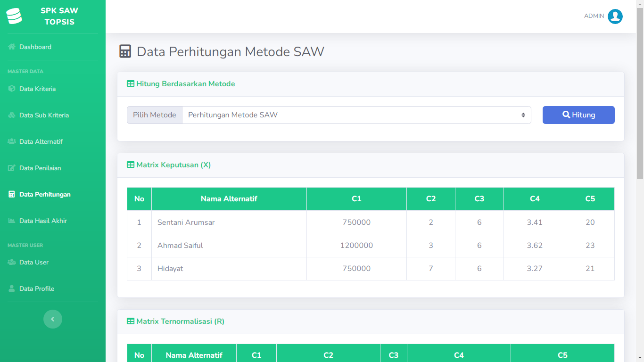This screenshot has height=362, width=644.
Task: Click table icon beside Hitung Berdasarkan Metode
Action: 131,84
